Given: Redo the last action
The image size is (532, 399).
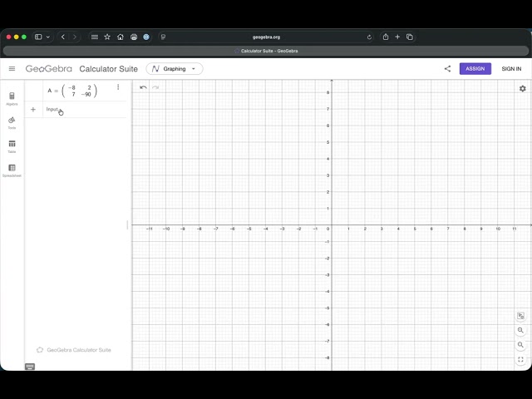Looking at the screenshot, I should click(x=155, y=87).
